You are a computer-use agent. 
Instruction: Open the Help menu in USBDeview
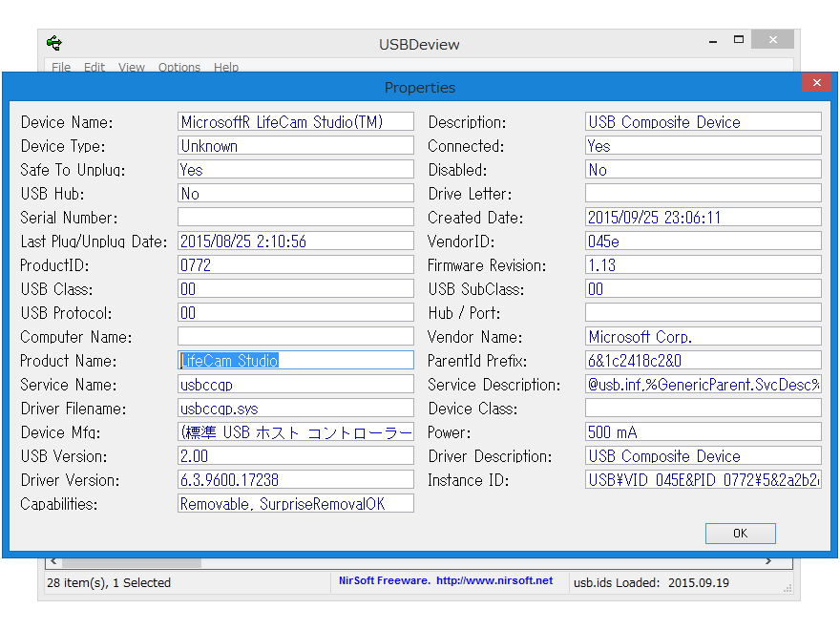226,67
